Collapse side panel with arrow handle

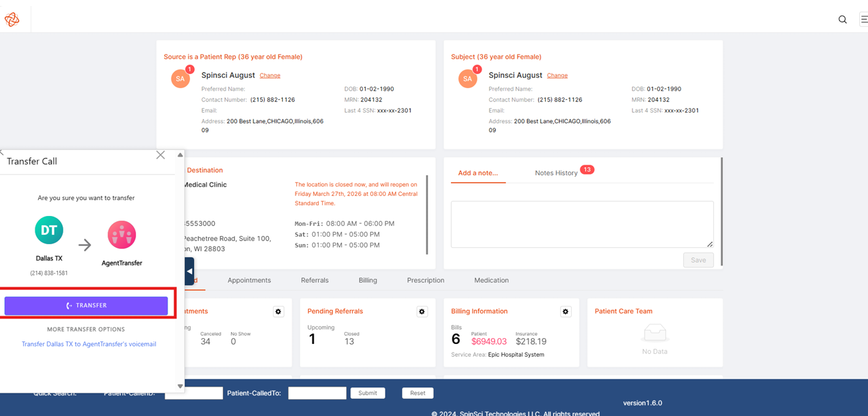point(189,271)
